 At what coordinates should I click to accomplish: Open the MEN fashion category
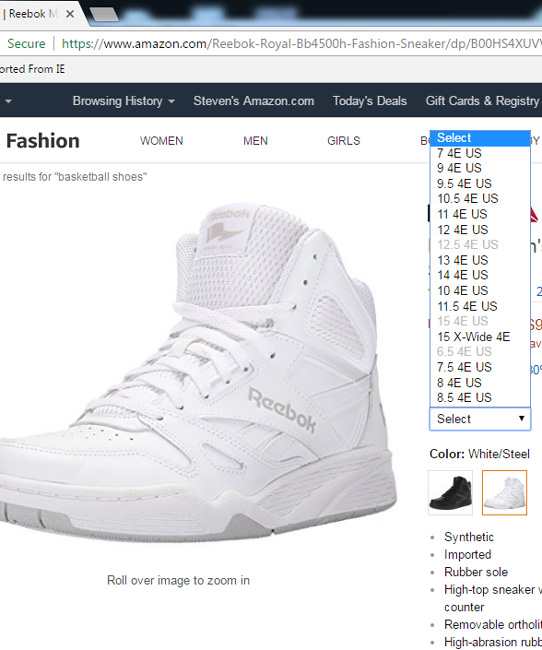(255, 141)
